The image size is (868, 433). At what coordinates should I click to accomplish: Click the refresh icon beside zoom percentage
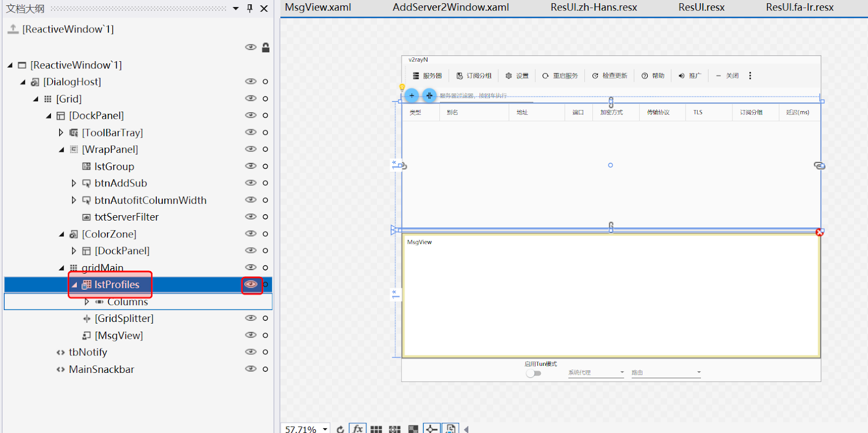[x=340, y=429]
